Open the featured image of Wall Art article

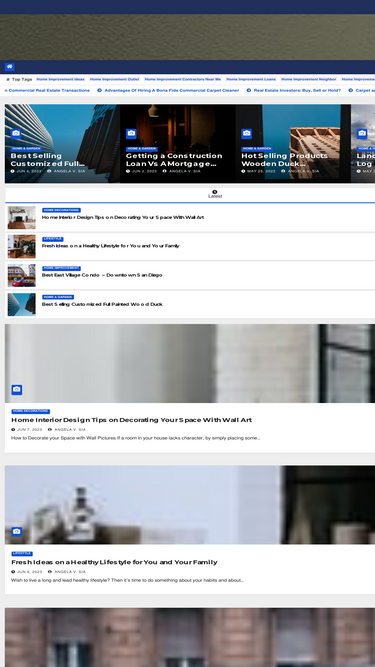(x=190, y=363)
